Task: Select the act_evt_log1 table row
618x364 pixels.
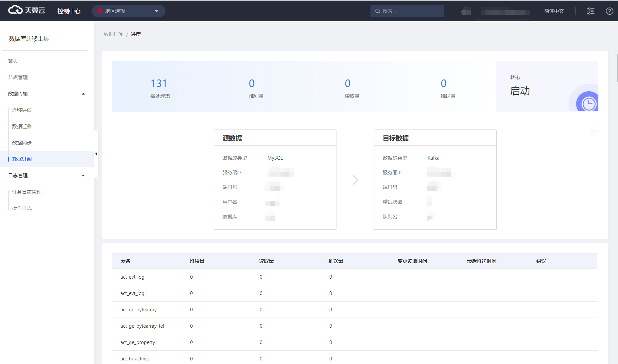Action: pos(355,293)
